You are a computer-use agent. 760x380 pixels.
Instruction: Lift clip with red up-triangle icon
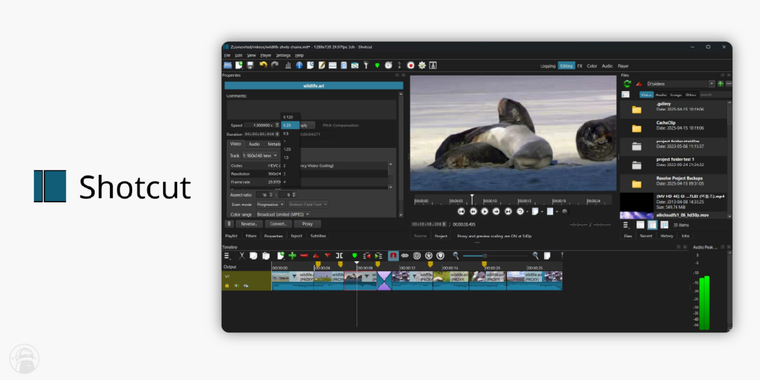(x=316, y=255)
